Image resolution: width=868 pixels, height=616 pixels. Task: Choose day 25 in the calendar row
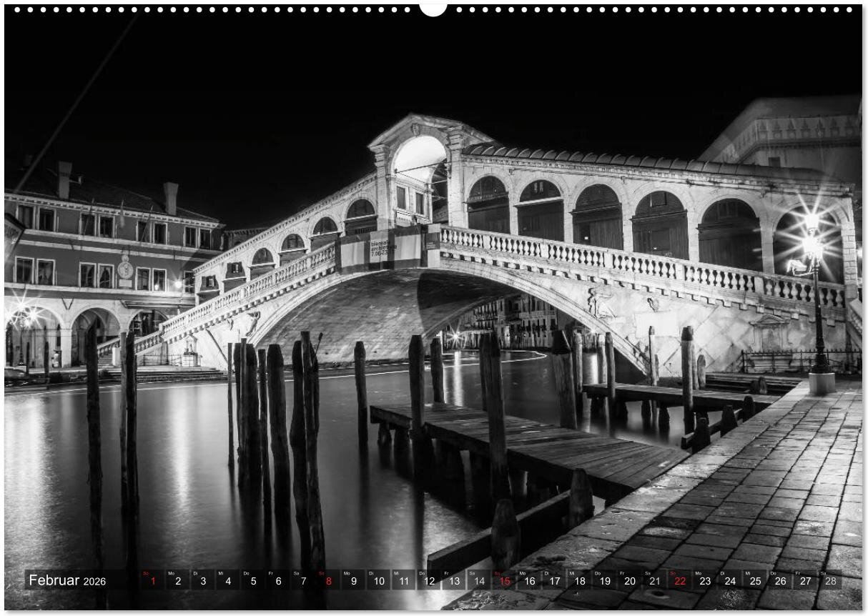(x=755, y=580)
